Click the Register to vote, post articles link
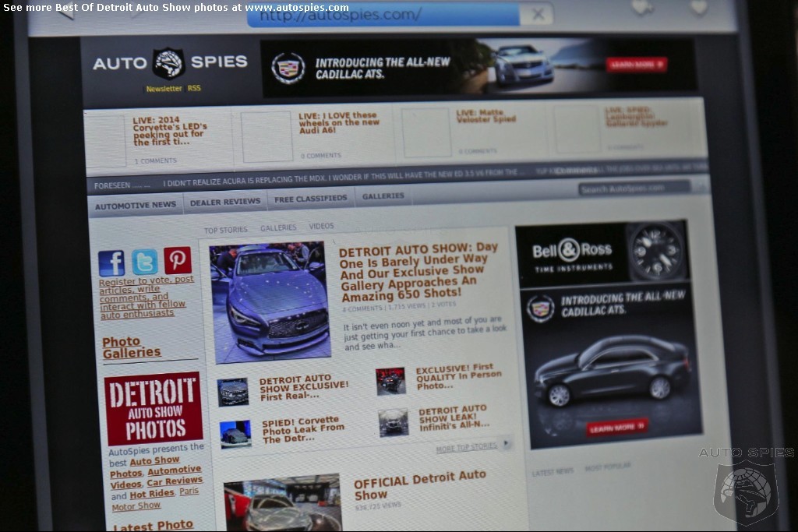Image resolution: width=798 pixels, height=532 pixels. click(146, 297)
